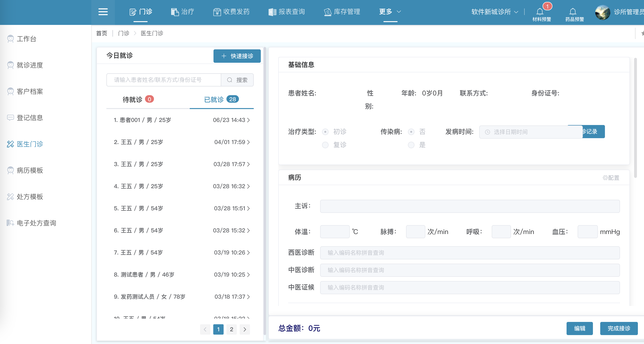Click the 快速接诊 button

(237, 56)
